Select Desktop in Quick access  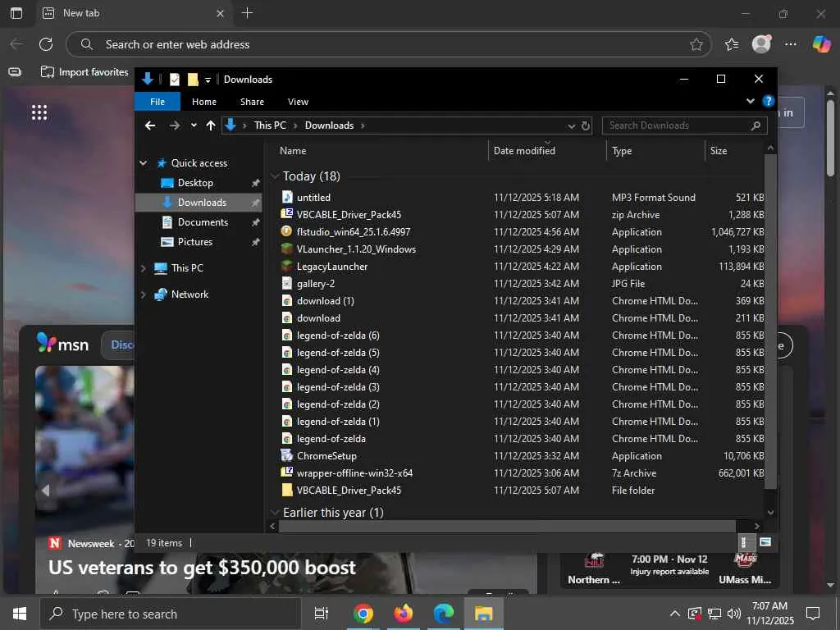pyautogui.click(x=195, y=183)
